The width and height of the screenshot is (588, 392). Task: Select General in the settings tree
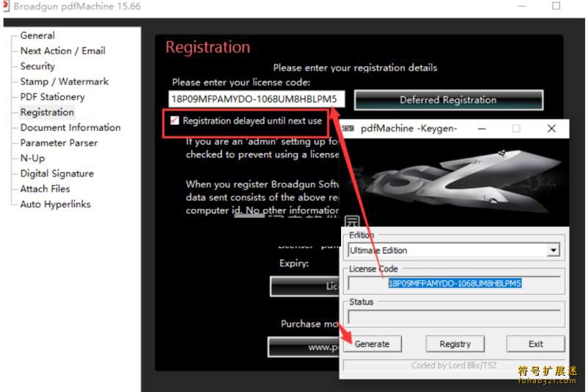pyautogui.click(x=37, y=35)
